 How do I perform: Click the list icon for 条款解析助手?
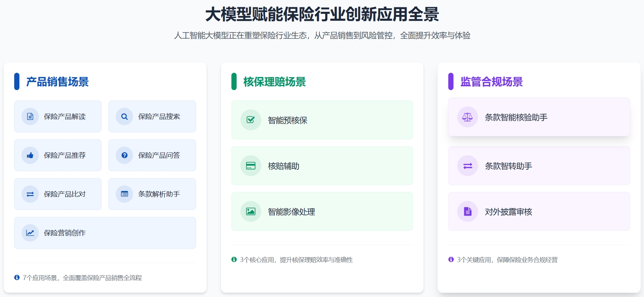coord(124,194)
